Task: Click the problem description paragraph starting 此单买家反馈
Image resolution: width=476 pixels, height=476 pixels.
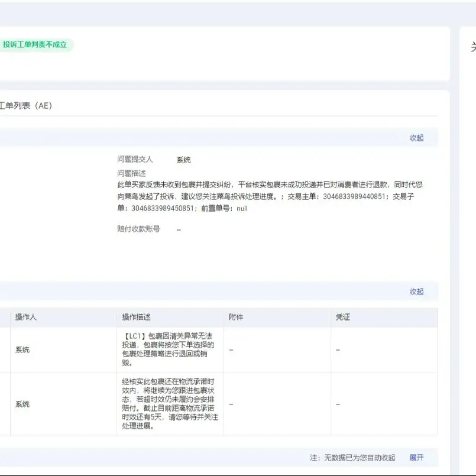Action: (x=270, y=196)
